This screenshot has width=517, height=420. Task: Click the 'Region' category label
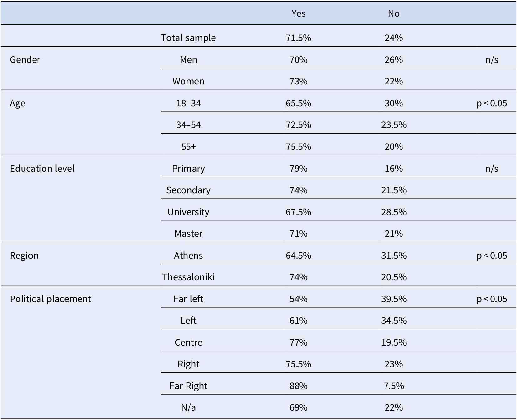click(x=24, y=256)
